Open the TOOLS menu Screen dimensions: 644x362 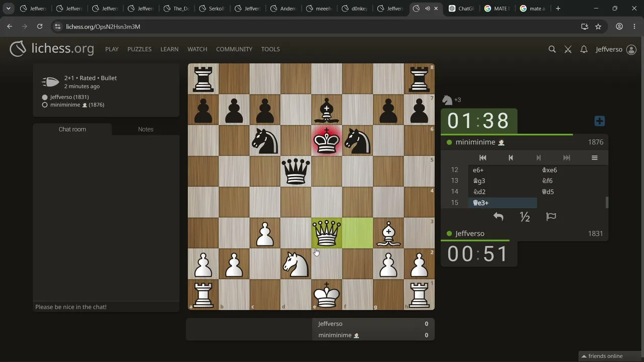click(x=270, y=49)
